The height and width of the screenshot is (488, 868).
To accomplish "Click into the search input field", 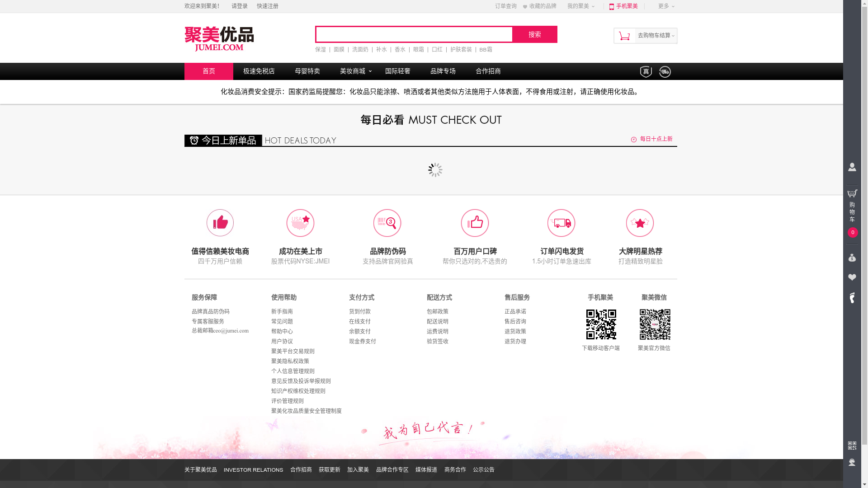I will click(414, 34).
